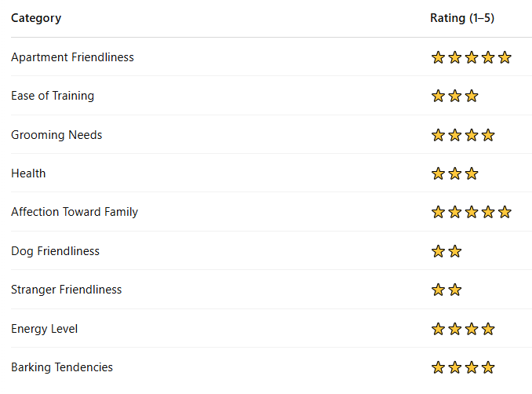Select the Apartment Friendliness label

coord(72,57)
